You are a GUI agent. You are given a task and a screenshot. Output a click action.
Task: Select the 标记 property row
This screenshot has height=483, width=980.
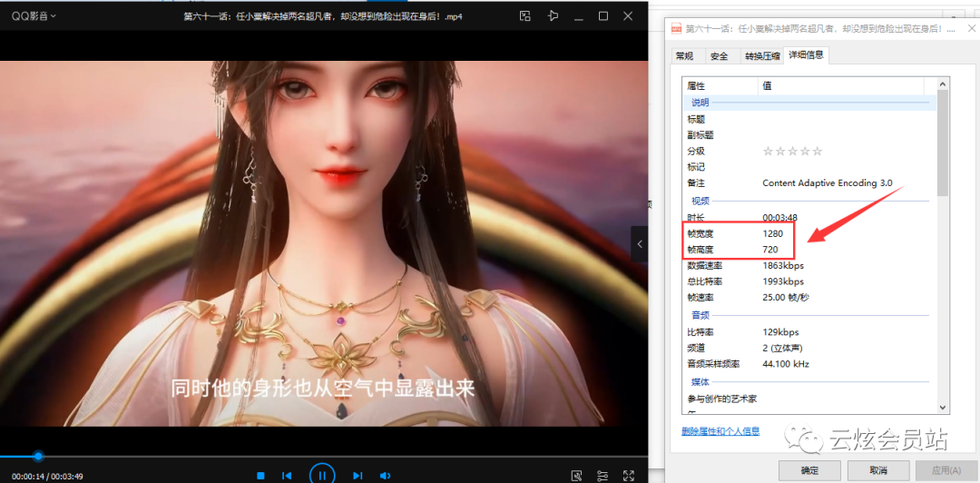pyautogui.click(x=810, y=167)
